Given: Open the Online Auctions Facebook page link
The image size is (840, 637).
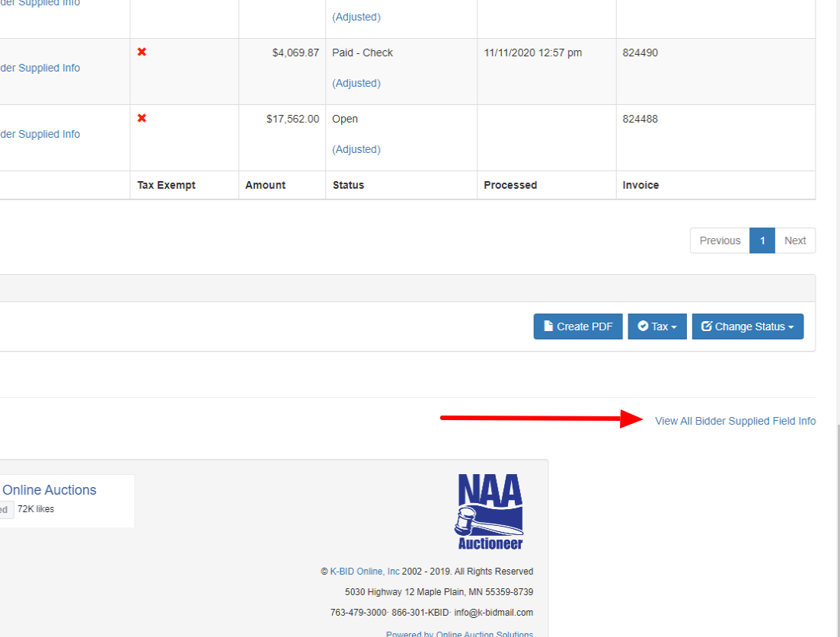Looking at the screenshot, I should [50, 490].
